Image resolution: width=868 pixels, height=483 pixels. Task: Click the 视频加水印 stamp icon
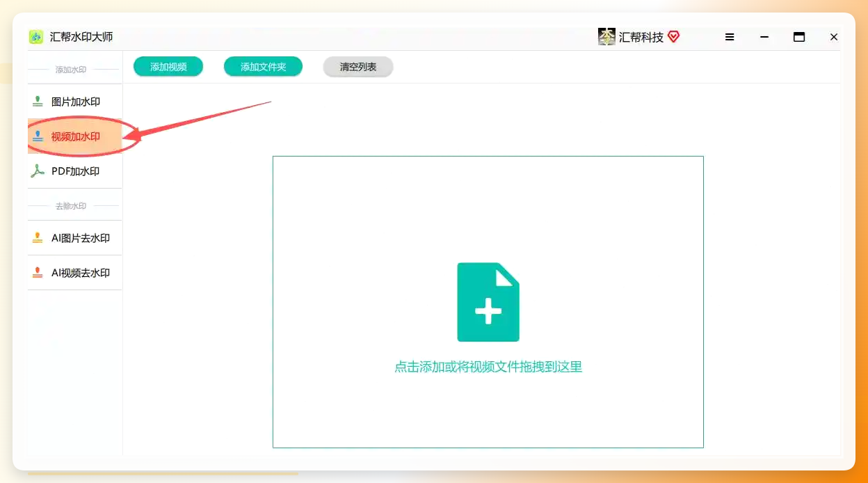[38, 136]
